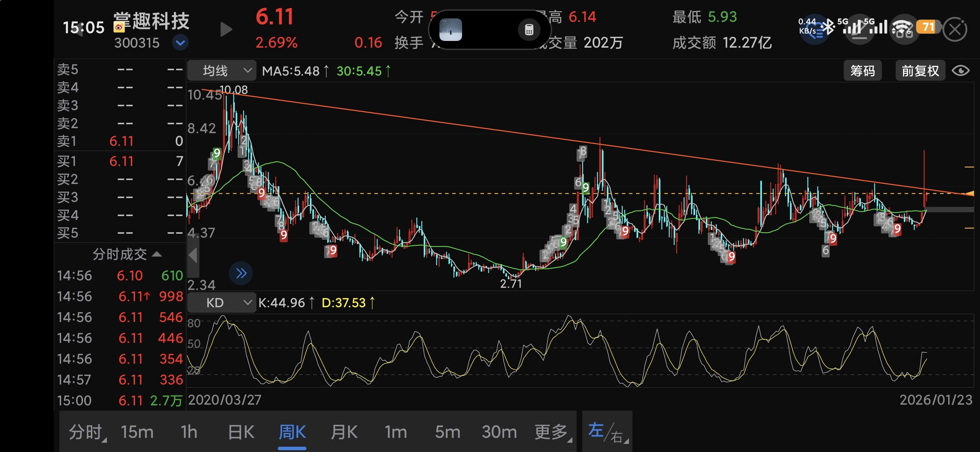Tap the blue double-chevron expand icon
The width and height of the screenshot is (980, 452).
[x=241, y=273]
